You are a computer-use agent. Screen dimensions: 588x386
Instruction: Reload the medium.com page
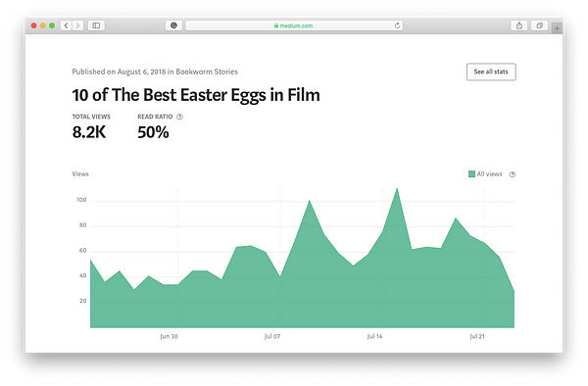tap(397, 25)
